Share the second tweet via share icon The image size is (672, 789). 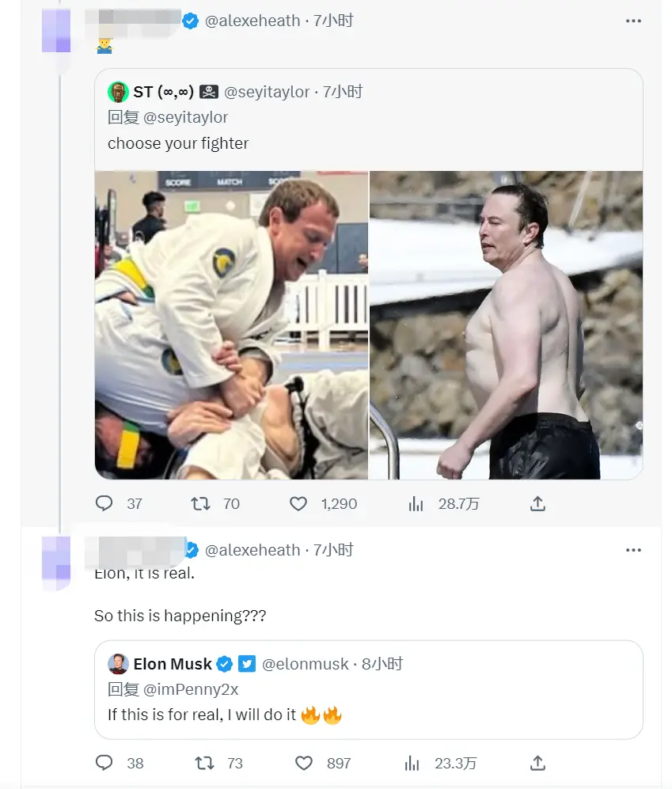pos(537,763)
